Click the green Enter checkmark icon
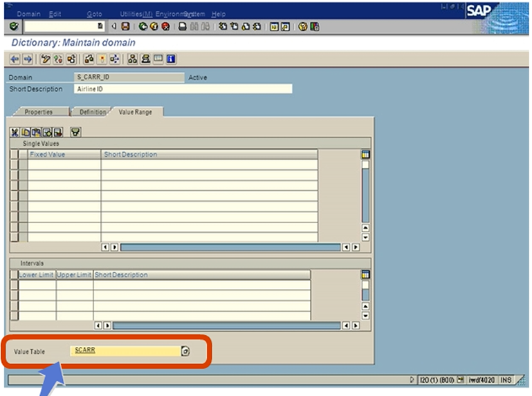The width and height of the screenshot is (532, 396). click(x=15, y=27)
